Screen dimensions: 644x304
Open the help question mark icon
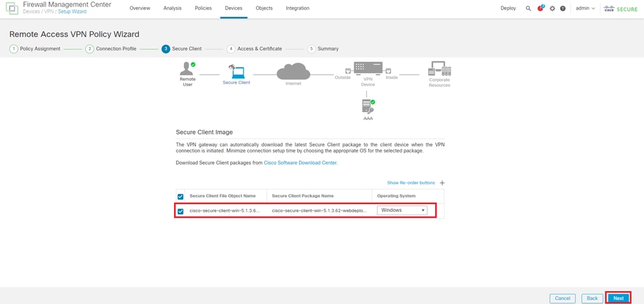tap(563, 8)
